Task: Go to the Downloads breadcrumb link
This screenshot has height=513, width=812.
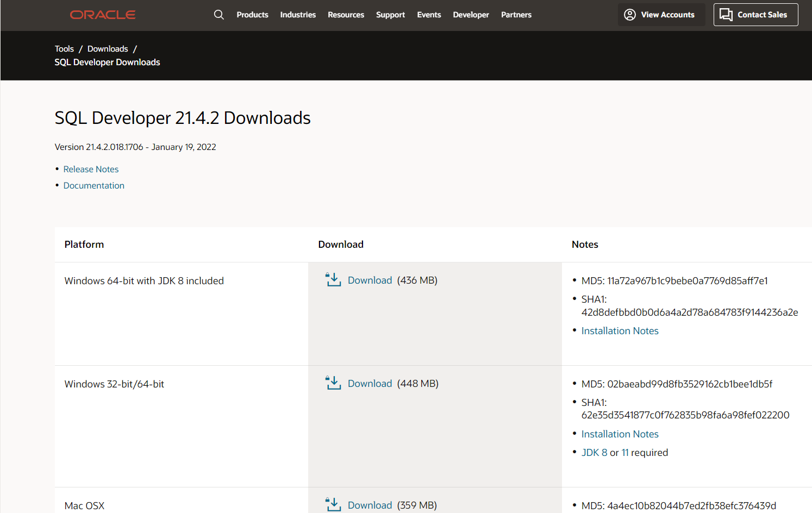Action: (108, 49)
